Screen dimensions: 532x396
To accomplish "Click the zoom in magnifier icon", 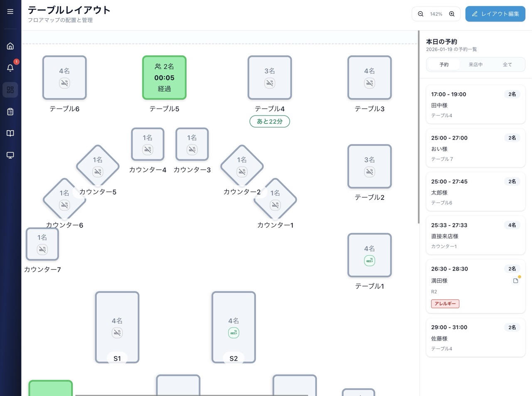I will pos(452,14).
